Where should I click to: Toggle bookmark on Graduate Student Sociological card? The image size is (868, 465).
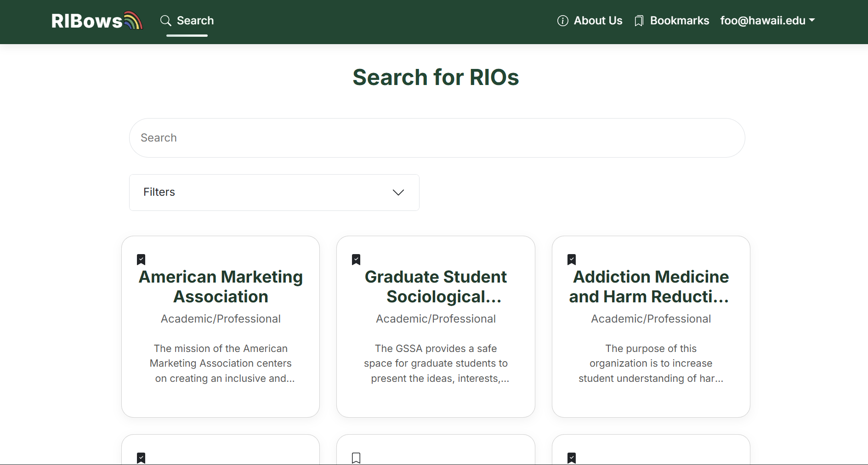[x=356, y=260]
